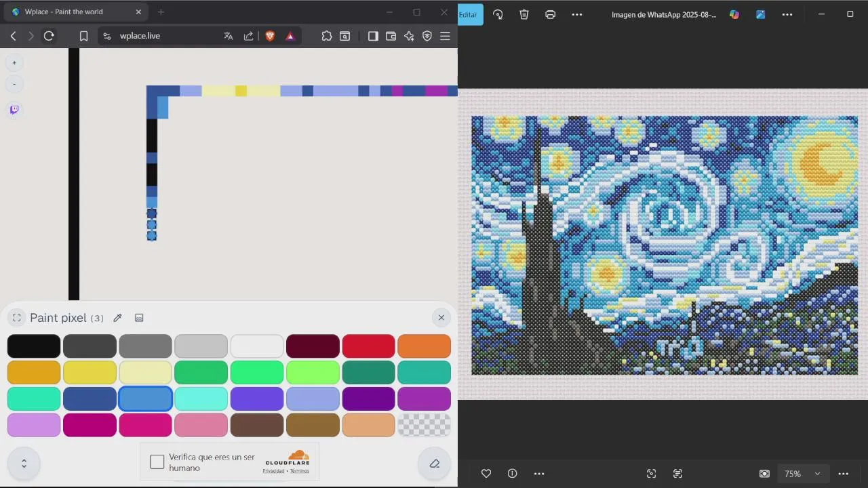This screenshot has width=868, height=488.
Task: Mark the photo as favorite
Action: coord(486,474)
